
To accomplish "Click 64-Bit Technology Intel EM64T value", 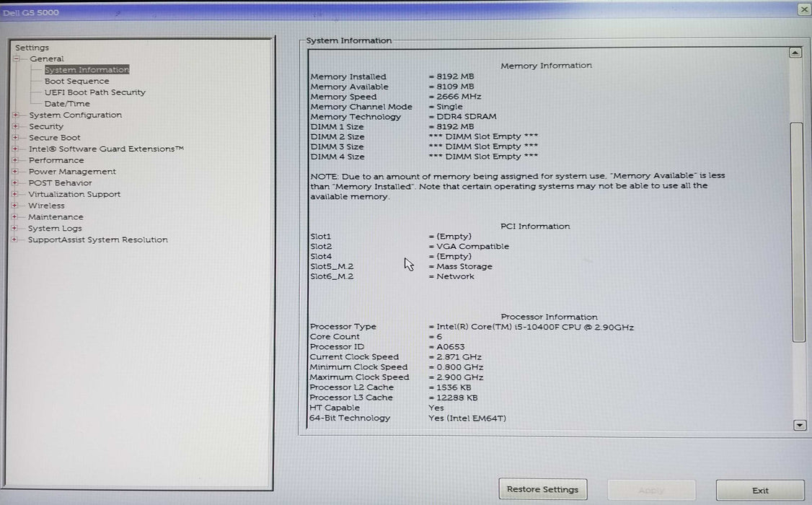I will 467,418.
